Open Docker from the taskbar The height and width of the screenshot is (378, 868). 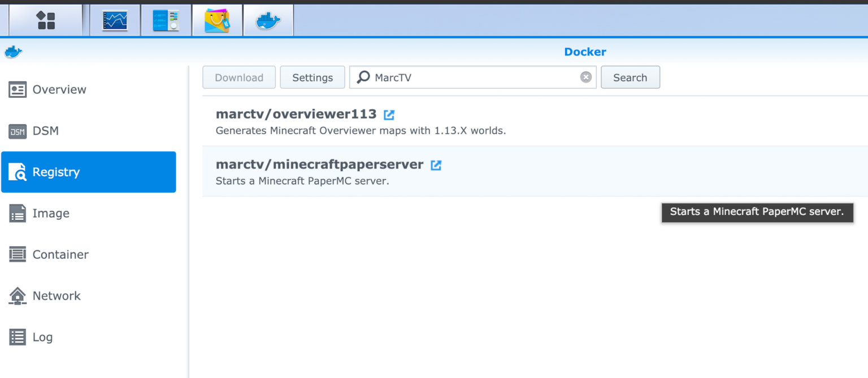click(268, 19)
